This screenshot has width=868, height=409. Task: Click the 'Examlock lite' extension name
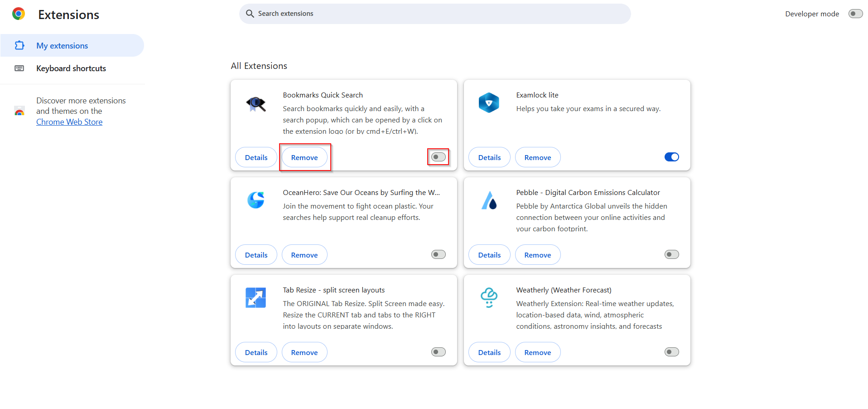coord(537,95)
